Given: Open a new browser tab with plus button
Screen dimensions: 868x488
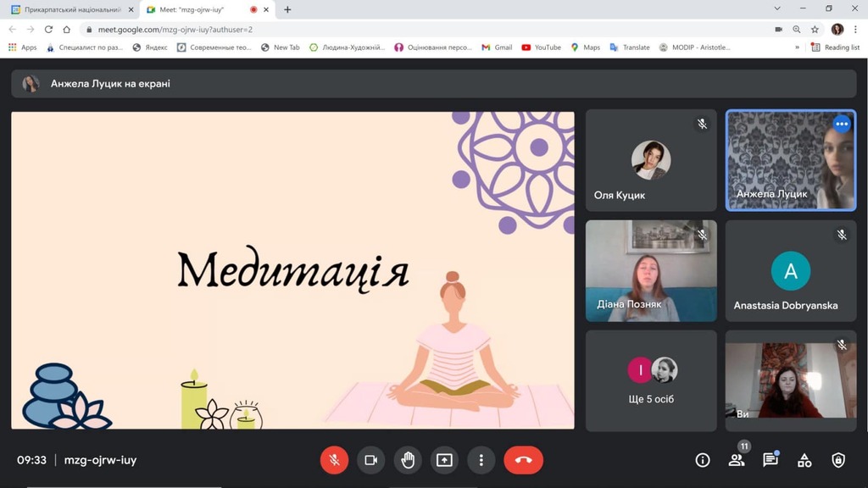Looking at the screenshot, I should pyautogui.click(x=287, y=9).
